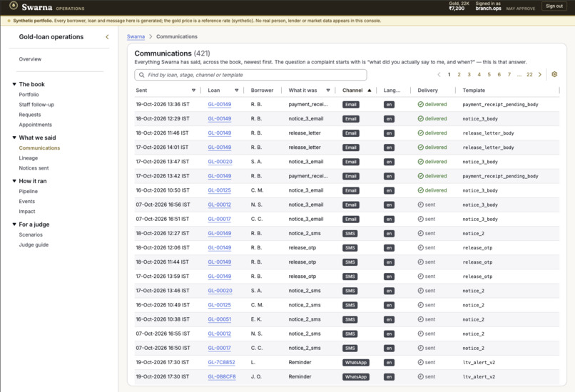The image size is (575, 392).
Task: Click the Lang column header
Action: [x=392, y=90]
